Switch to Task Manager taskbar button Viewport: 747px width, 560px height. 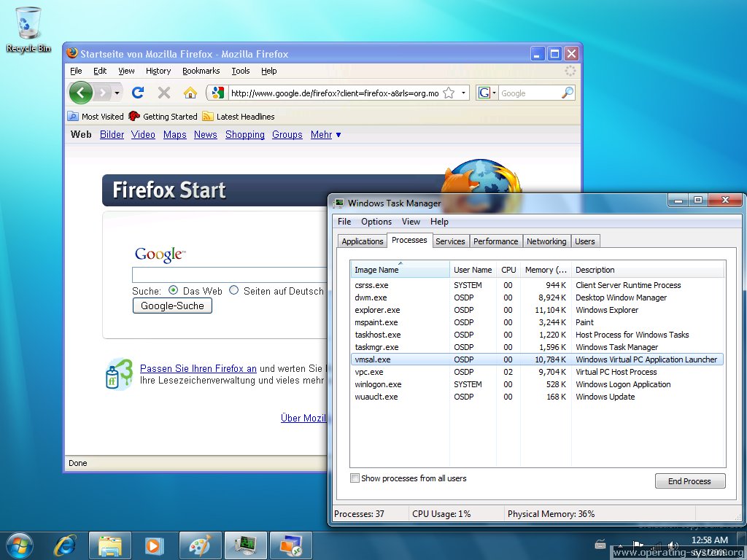click(245, 545)
